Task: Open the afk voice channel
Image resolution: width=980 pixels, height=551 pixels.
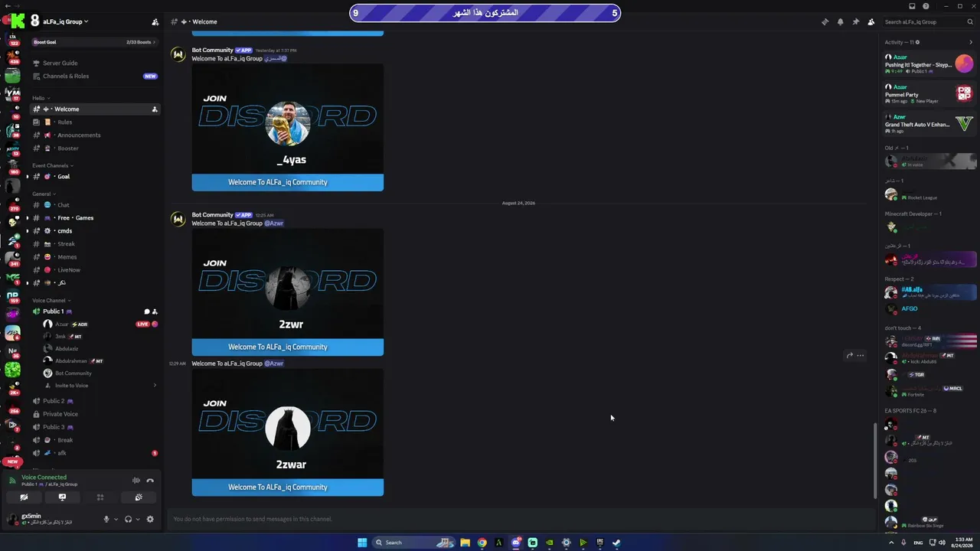Action: pos(95,453)
